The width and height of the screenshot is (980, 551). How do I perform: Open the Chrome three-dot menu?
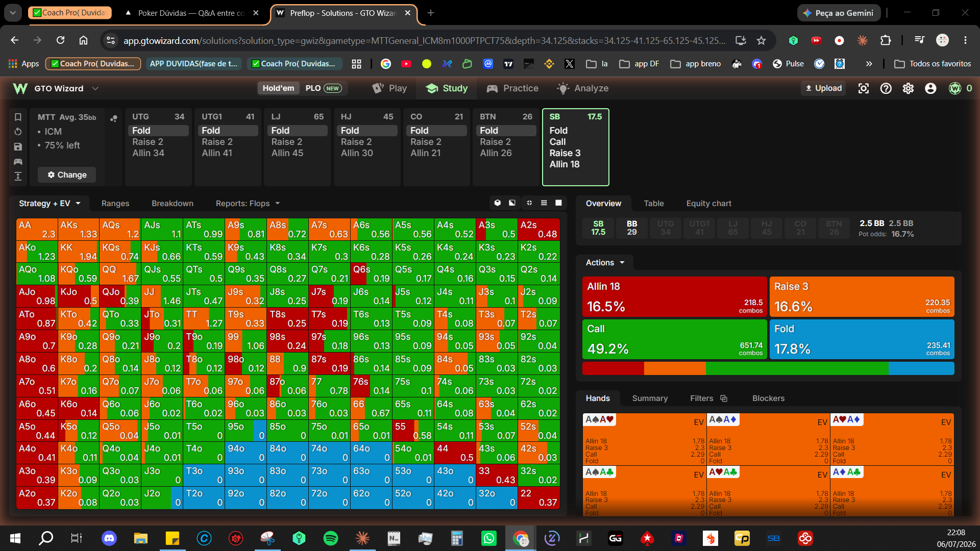(x=965, y=40)
